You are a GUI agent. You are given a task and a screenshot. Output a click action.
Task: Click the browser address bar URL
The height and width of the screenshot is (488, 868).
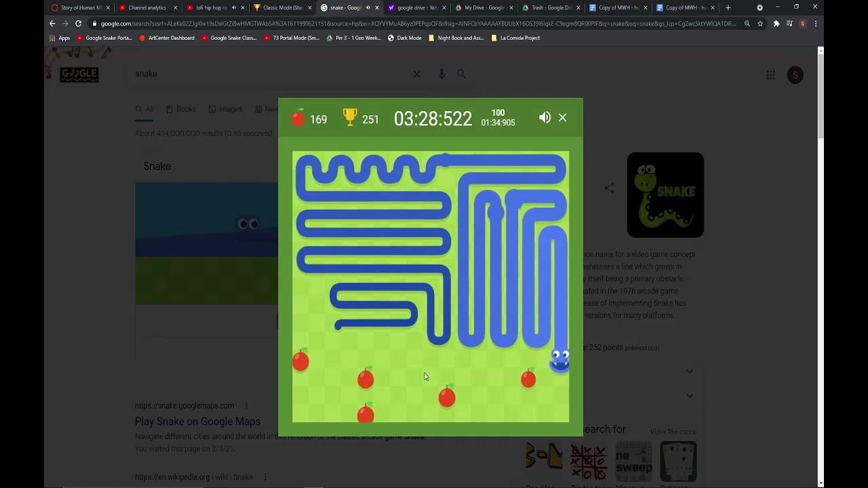click(418, 24)
